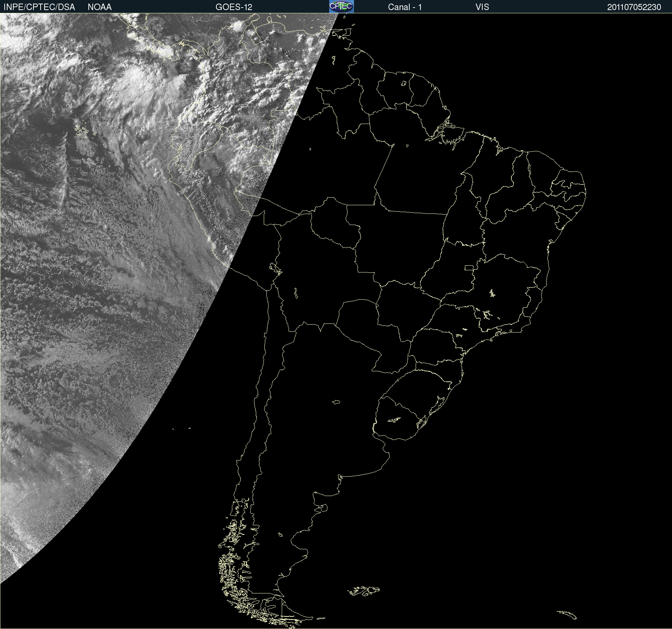The height and width of the screenshot is (629, 672).
Task: Select the 201107052230 timestamp
Action: pyautogui.click(x=634, y=7)
